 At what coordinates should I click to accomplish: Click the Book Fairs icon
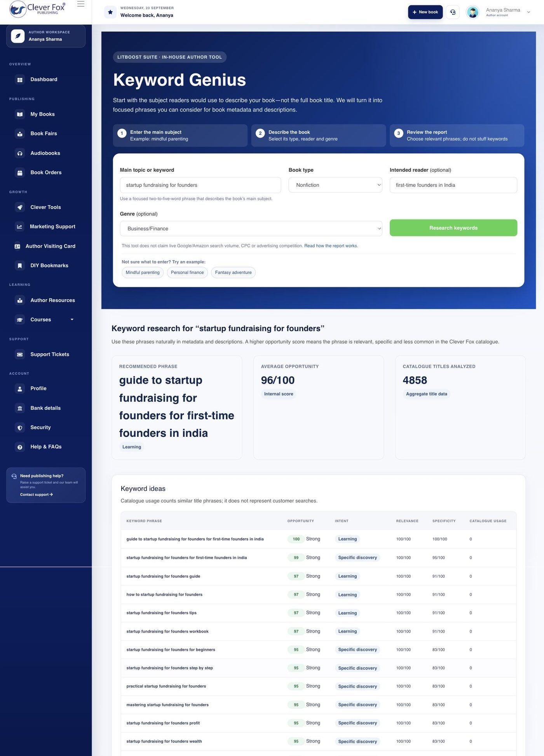20,134
